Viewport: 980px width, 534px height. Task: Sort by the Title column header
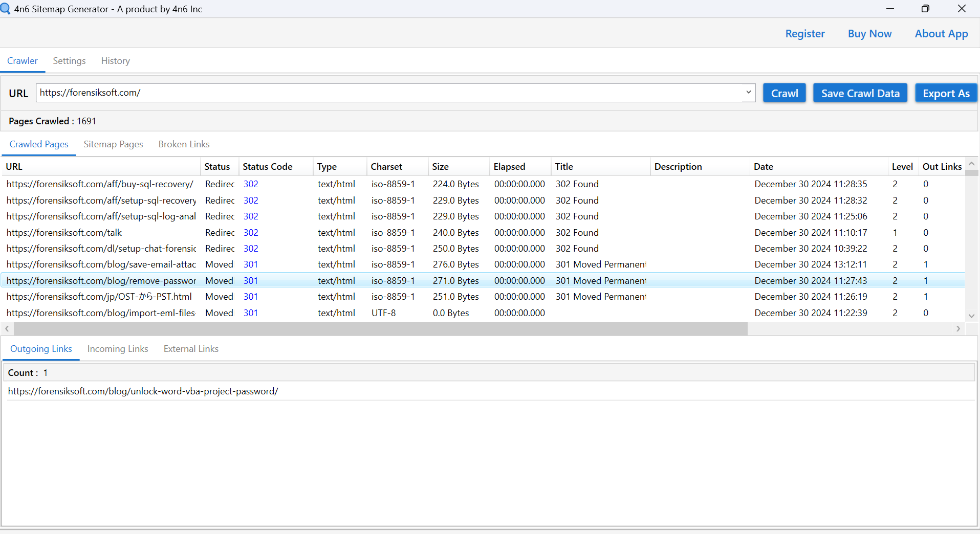pyautogui.click(x=600, y=167)
